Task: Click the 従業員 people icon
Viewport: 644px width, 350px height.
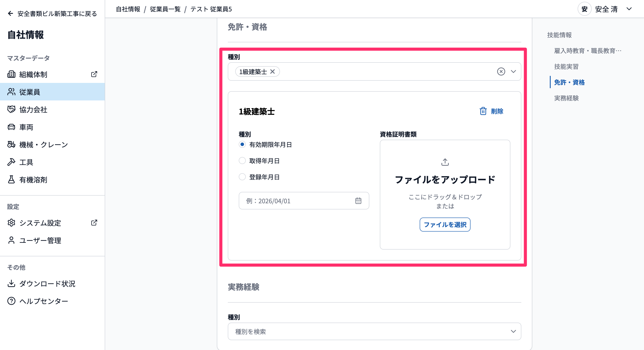Action: pos(11,92)
